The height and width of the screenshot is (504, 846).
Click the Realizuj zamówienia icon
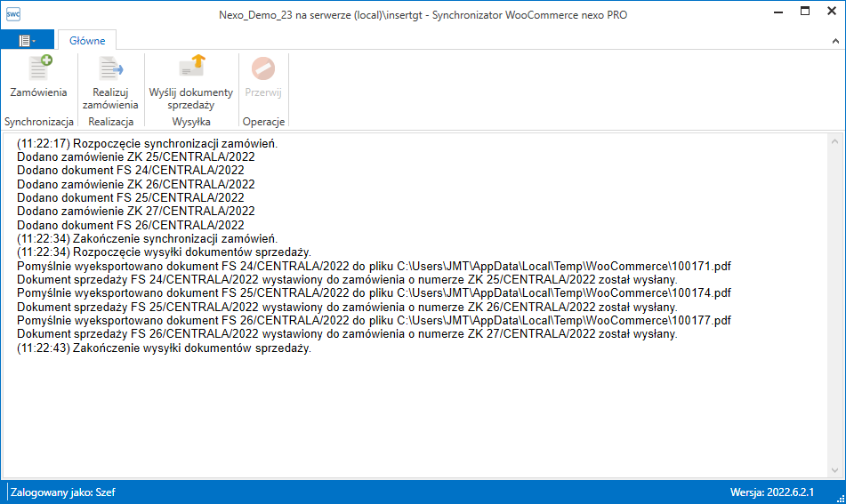110,69
